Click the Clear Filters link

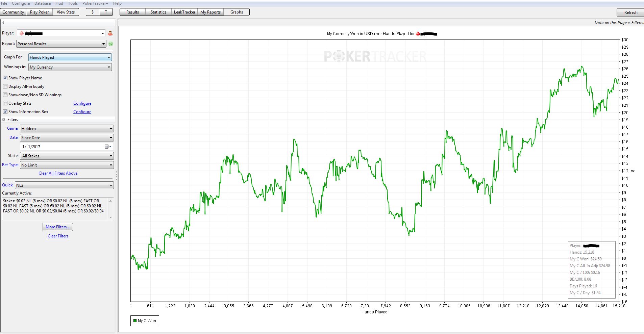click(58, 236)
